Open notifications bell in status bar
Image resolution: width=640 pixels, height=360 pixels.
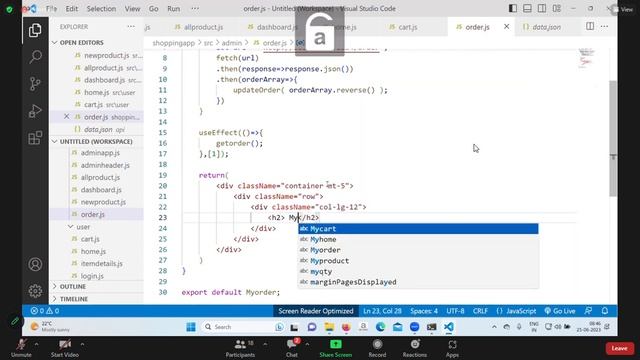click(605, 311)
